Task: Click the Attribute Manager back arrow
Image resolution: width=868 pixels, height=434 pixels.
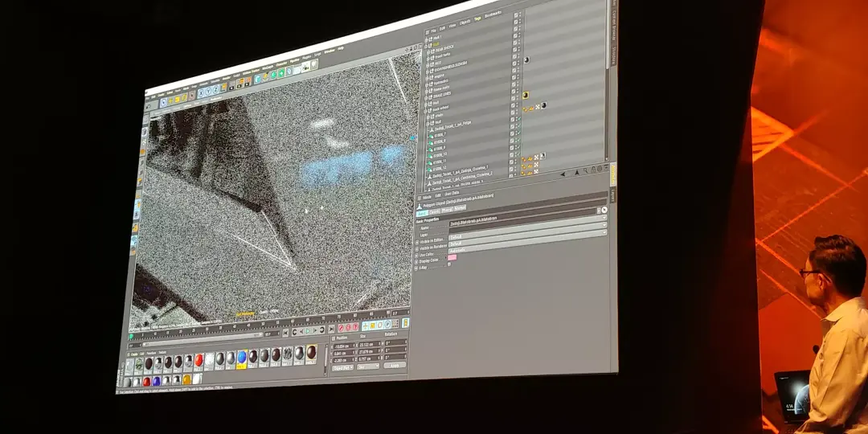Action: (x=563, y=174)
